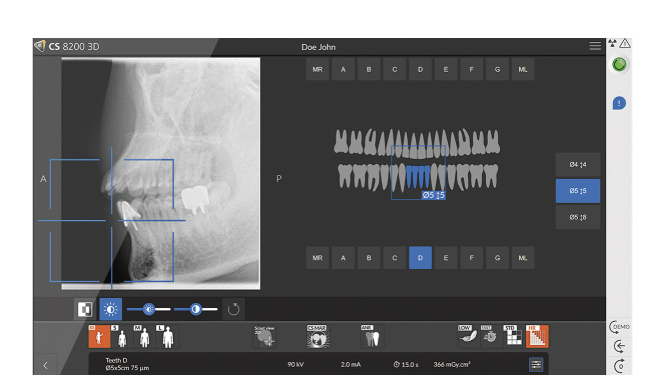Select upper jaw region B

tap(369, 69)
